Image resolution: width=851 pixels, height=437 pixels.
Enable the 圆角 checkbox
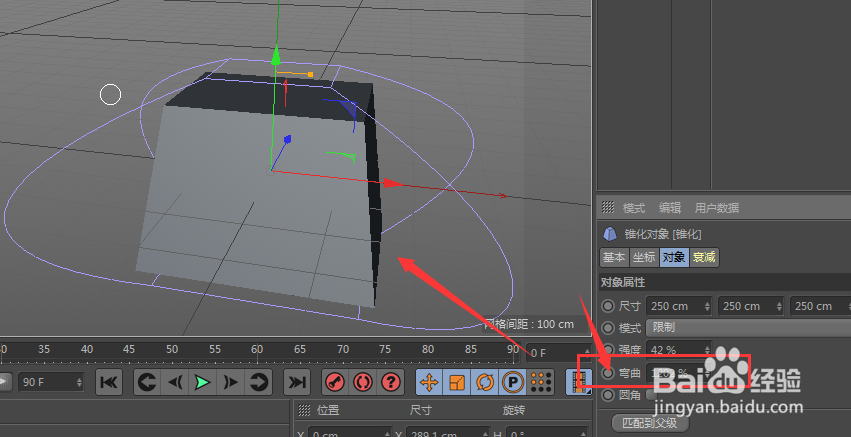coord(651,395)
